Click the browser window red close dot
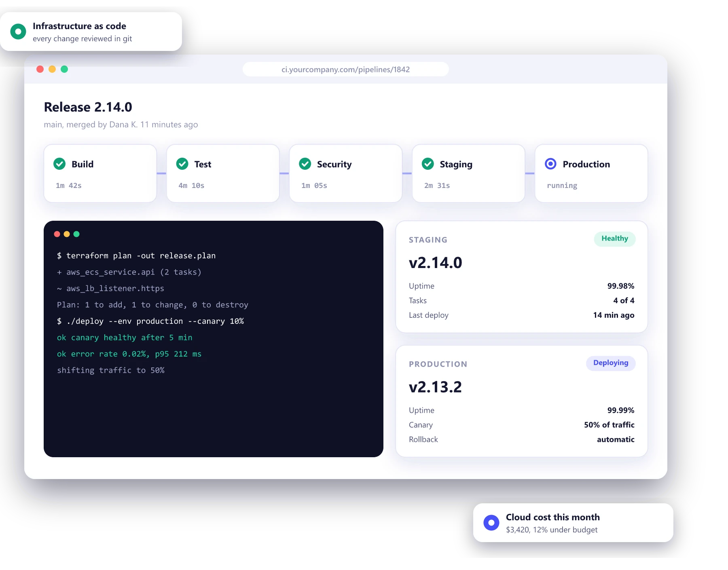Viewport: 728px width, 570px height. [40, 69]
